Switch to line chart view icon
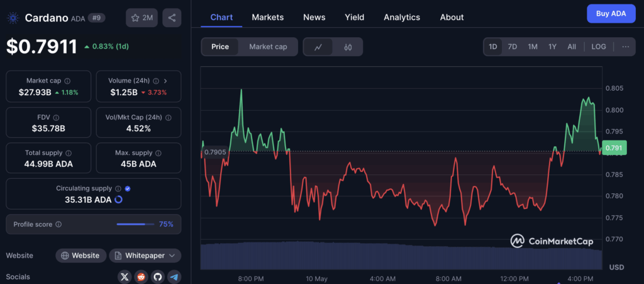This screenshot has width=644, height=284. [318, 47]
